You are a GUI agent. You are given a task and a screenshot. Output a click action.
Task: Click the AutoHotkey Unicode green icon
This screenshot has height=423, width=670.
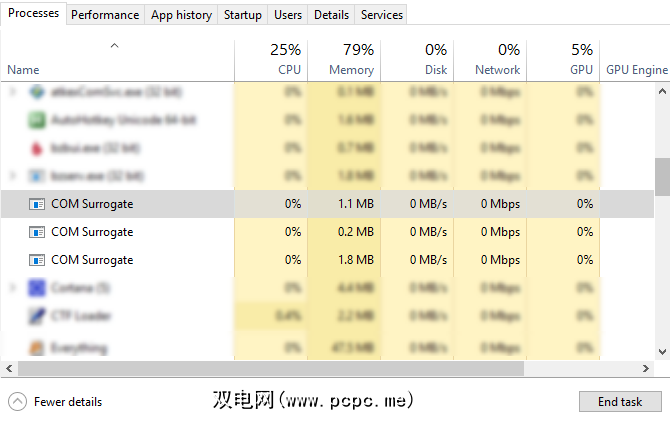click(37, 120)
